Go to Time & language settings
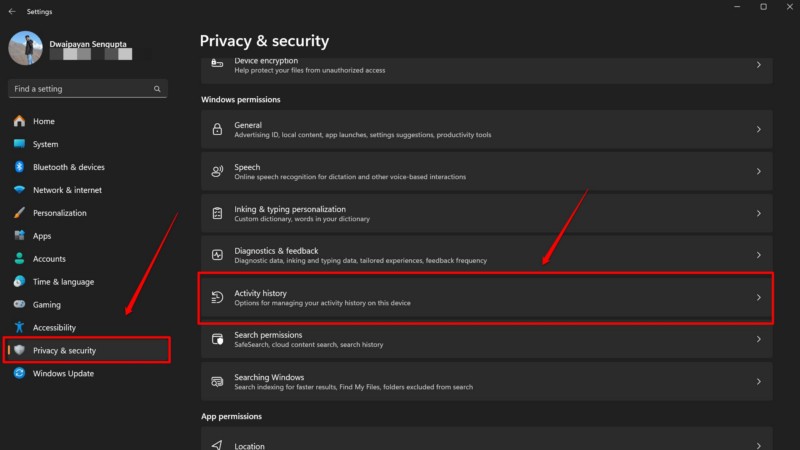 [x=63, y=282]
